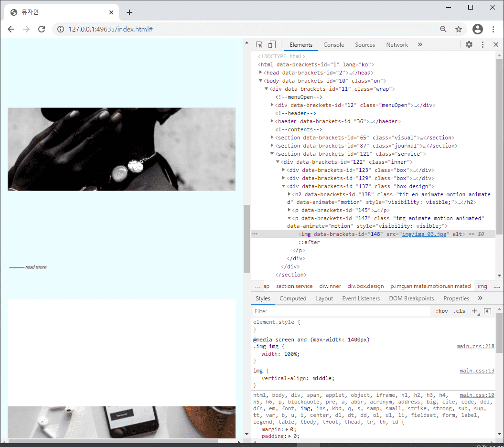View site information icon in address bar

pos(60,29)
